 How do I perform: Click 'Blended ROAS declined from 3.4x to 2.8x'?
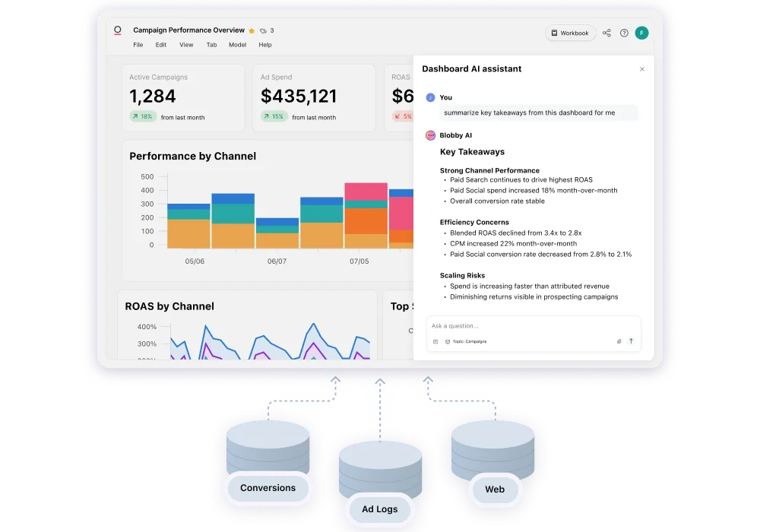point(516,233)
